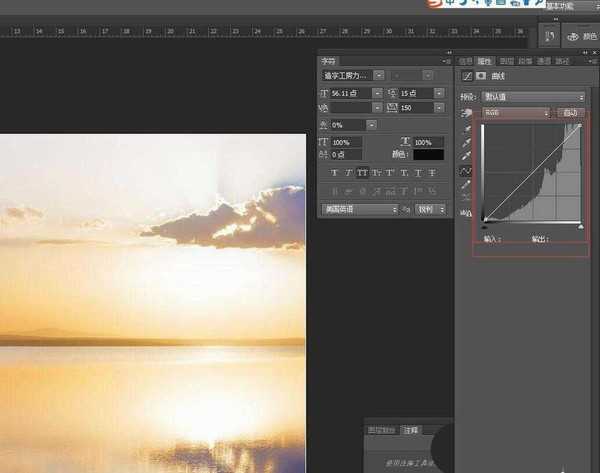Switch to the Properties tab
Screen dimensions: 600x473
pyautogui.click(x=485, y=60)
